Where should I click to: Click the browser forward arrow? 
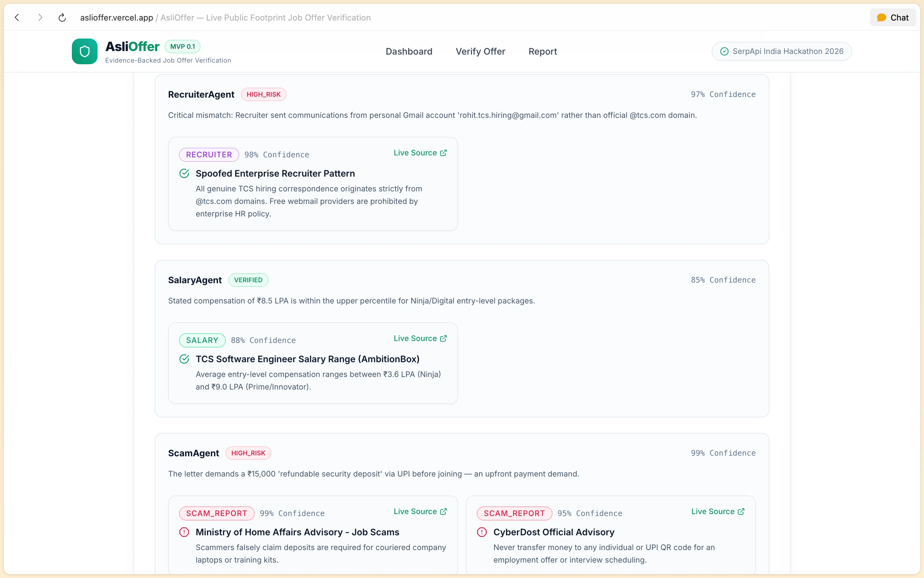coord(40,17)
